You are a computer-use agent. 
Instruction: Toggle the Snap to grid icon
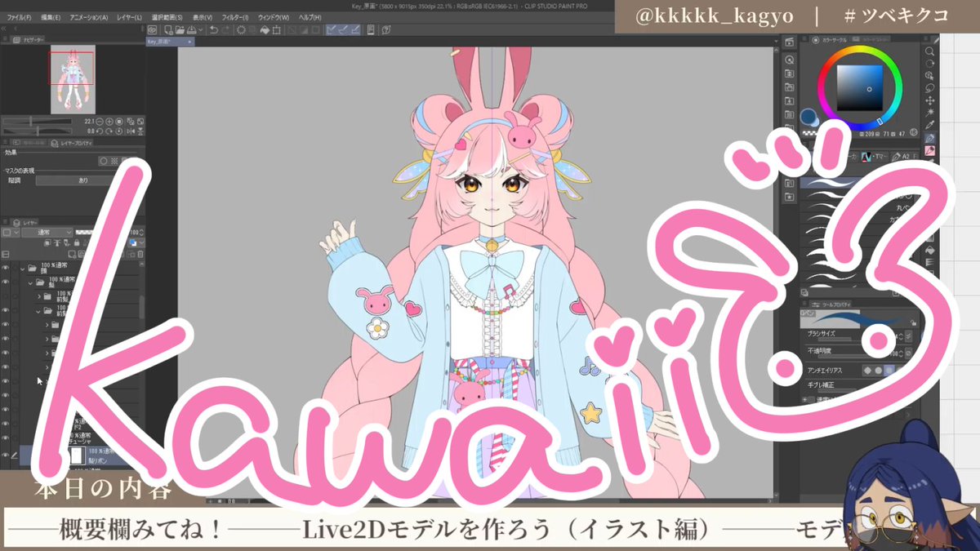click(355, 30)
